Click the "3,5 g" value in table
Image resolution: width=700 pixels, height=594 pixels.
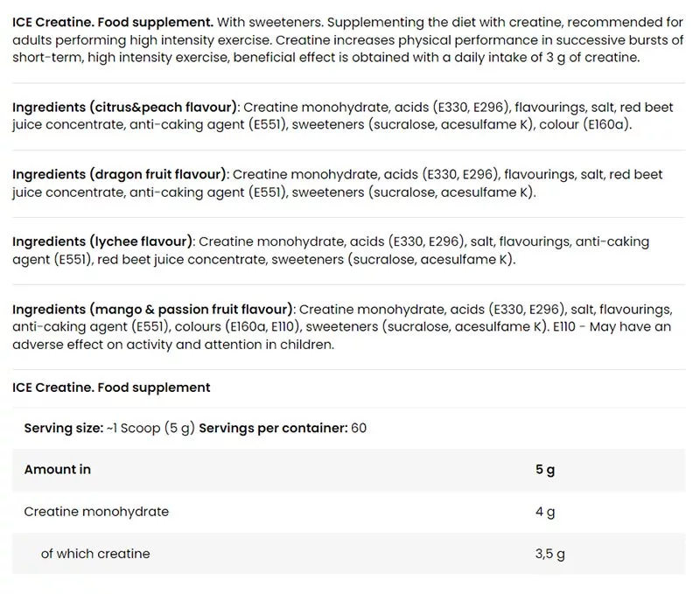click(x=549, y=554)
